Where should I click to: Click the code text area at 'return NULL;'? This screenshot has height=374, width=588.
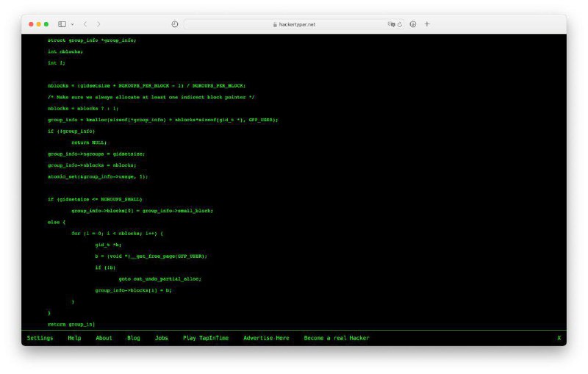(x=89, y=143)
